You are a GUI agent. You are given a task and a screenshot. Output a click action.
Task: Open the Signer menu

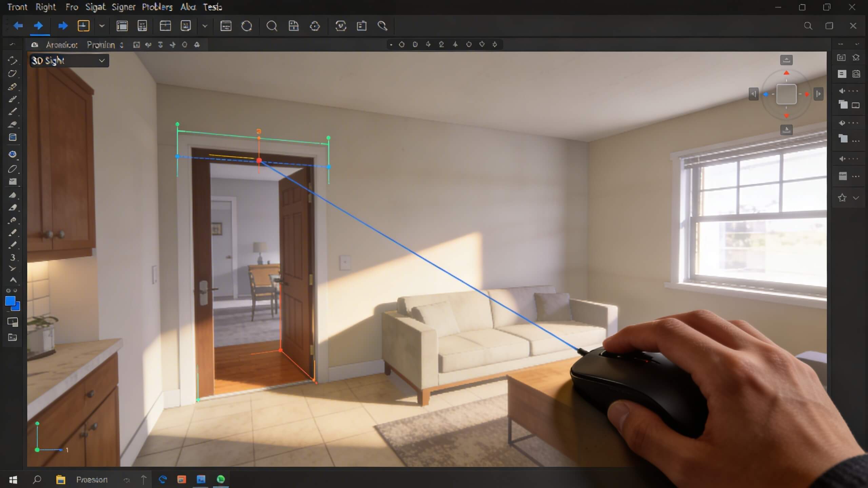123,7
